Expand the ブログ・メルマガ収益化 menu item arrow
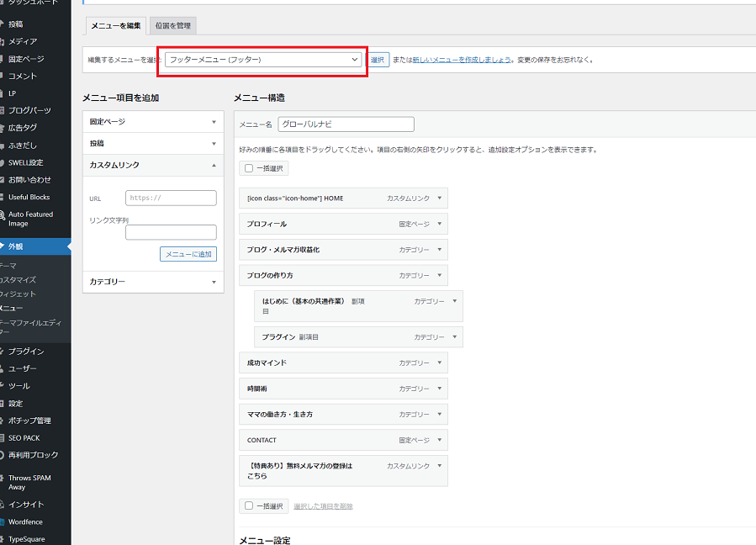 coord(440,250)
